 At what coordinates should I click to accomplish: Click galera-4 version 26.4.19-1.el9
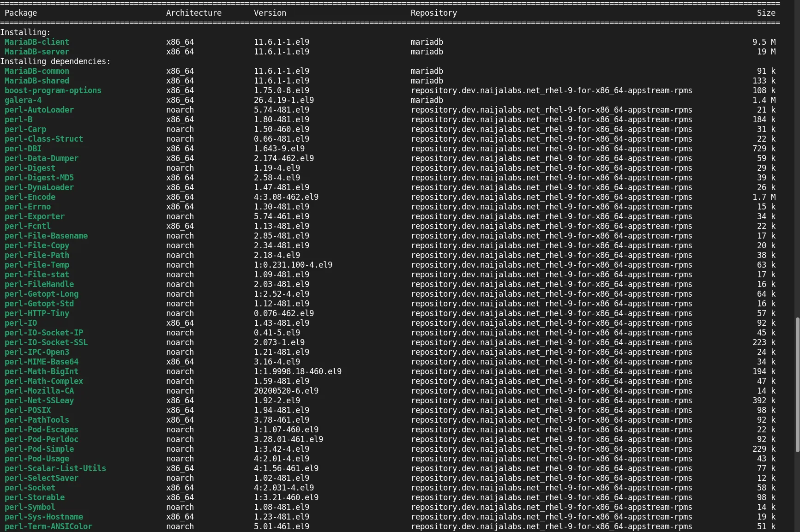284,100
